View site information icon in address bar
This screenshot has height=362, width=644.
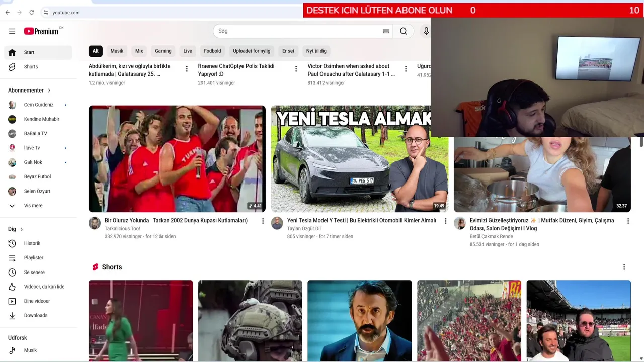pos(46,12)
